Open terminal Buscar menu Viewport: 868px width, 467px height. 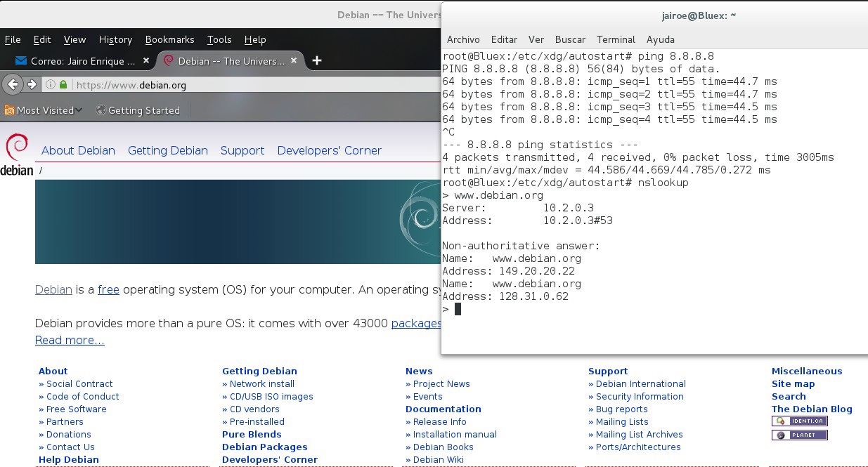click(x=570, y=39)
